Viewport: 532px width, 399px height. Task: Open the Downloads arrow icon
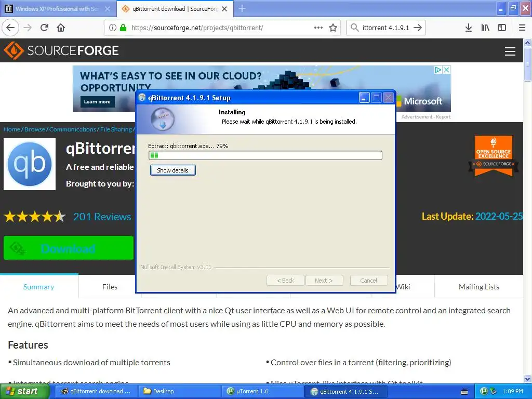[x=469, y=28]
